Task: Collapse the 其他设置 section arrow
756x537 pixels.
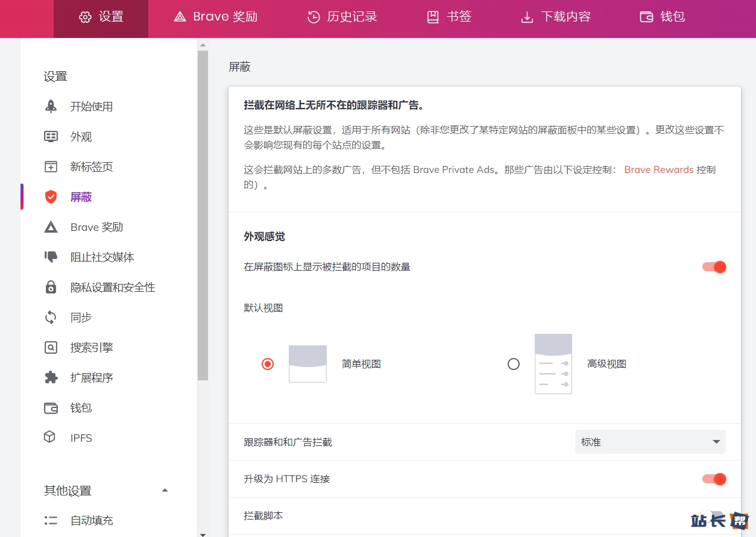Action: [165, 491]
